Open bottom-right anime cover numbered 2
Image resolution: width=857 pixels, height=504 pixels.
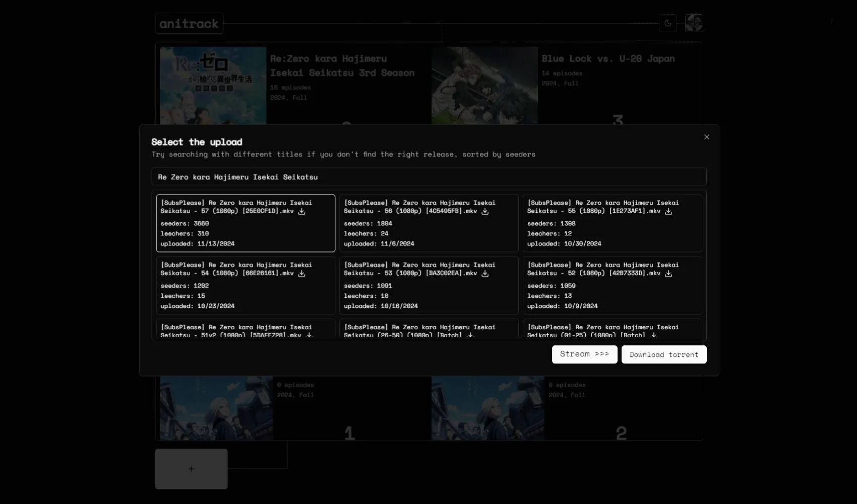tap(488, 408)
